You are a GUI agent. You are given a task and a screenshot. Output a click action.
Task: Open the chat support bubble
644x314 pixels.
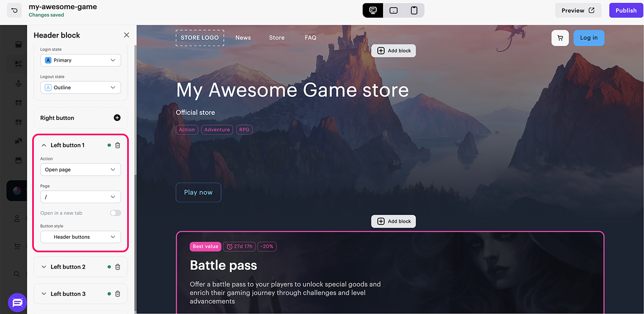pos(17,303)
